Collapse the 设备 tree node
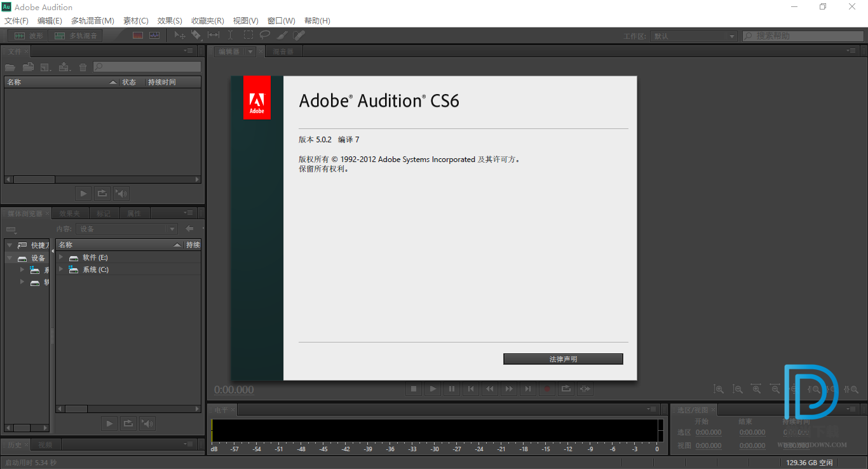Viewport: 868px width, 469px height. [10, 258]
